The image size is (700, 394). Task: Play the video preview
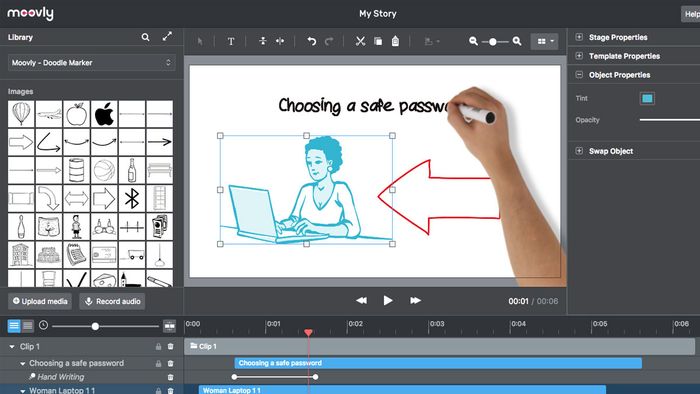[388, 300]
